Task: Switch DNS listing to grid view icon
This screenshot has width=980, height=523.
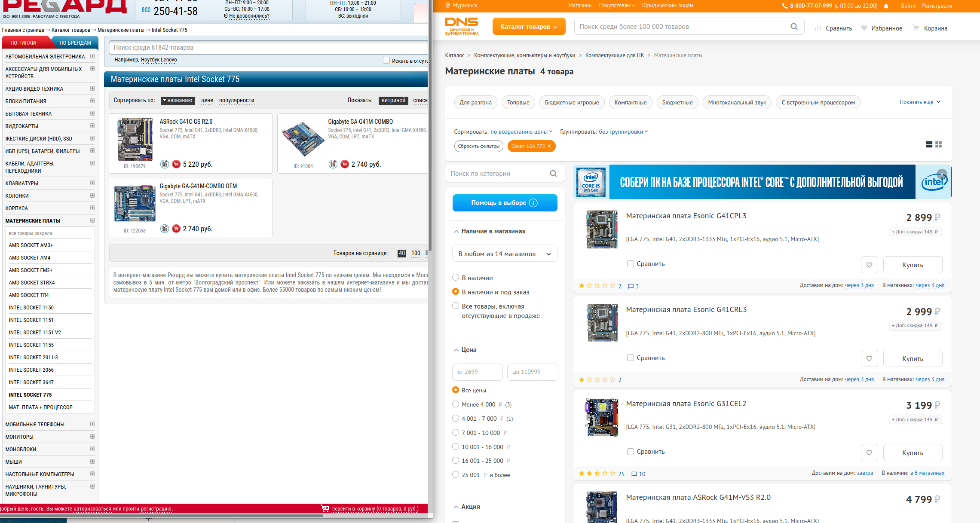Action: [938, 144]
